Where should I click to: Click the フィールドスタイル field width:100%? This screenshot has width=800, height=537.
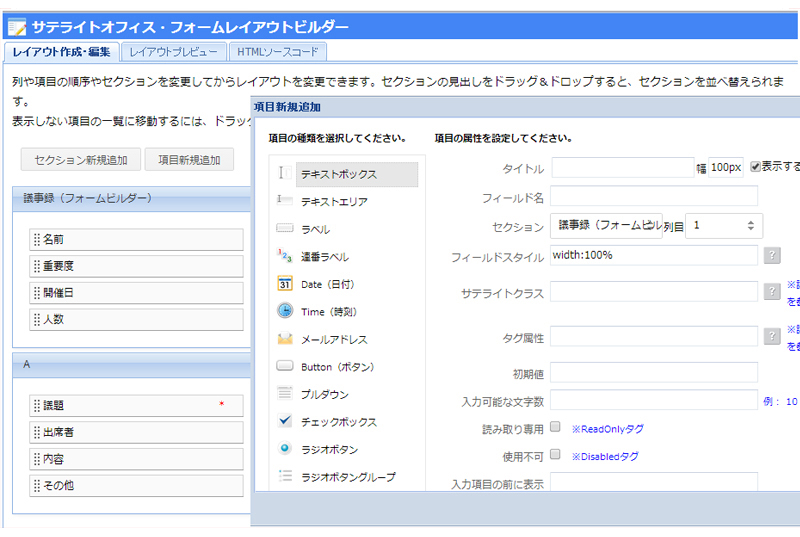654,255
